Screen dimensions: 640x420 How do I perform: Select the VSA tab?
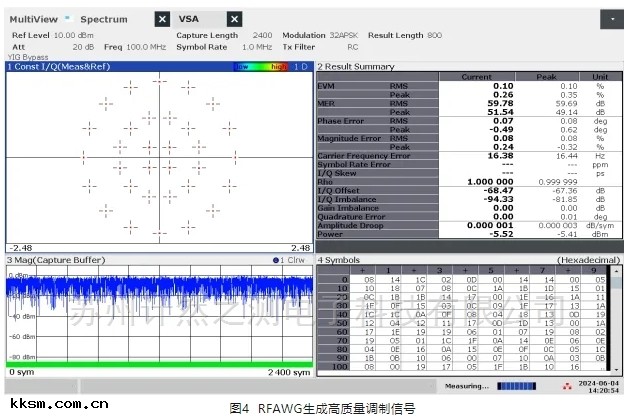(x=190, y=19)
